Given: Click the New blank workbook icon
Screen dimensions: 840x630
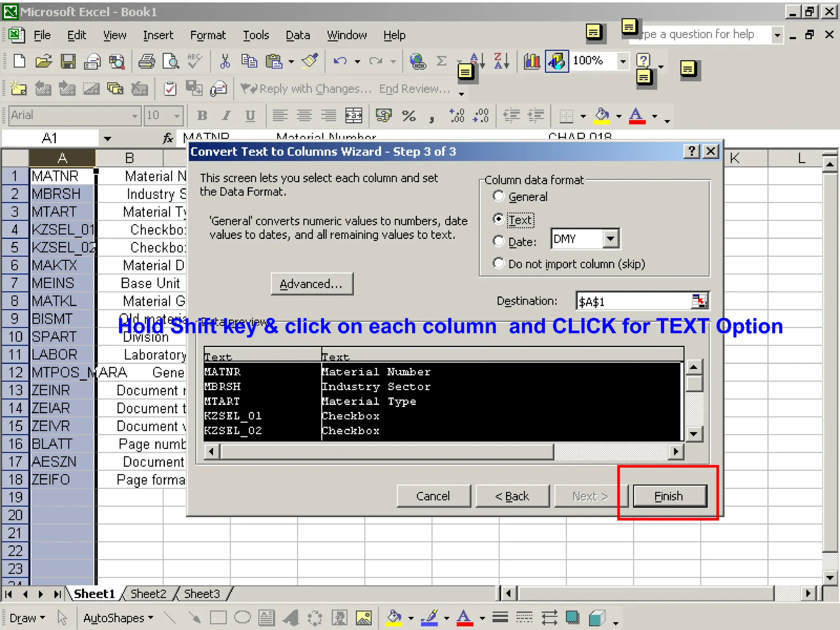Looking at the screenshot, I should [19, 62].
